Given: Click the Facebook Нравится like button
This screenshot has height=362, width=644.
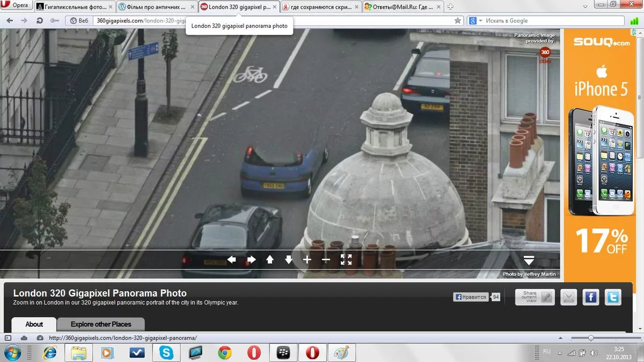Looking at the screenshot, I should [x=471, y=297].
